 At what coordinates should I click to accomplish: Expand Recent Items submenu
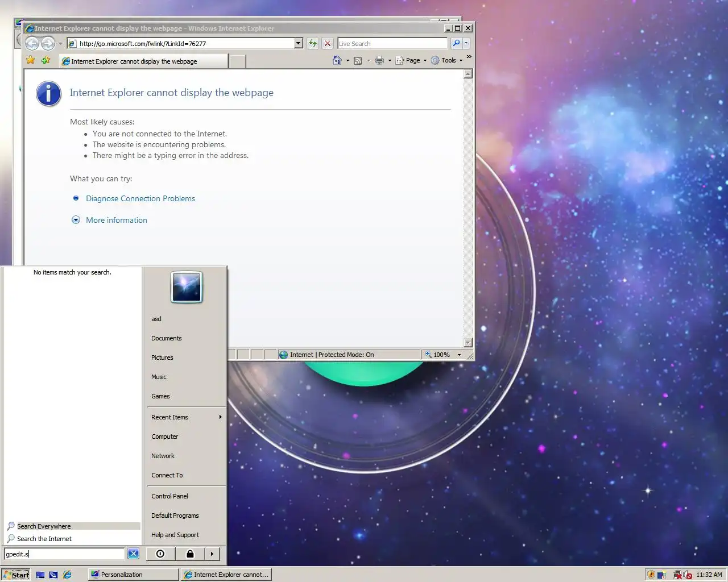click(x=186, y=417)
